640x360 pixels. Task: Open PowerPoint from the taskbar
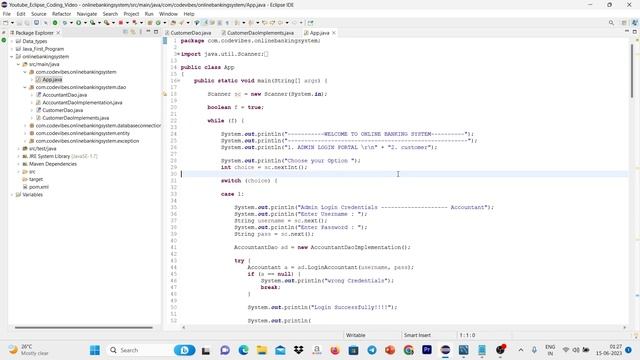[390, 350]
